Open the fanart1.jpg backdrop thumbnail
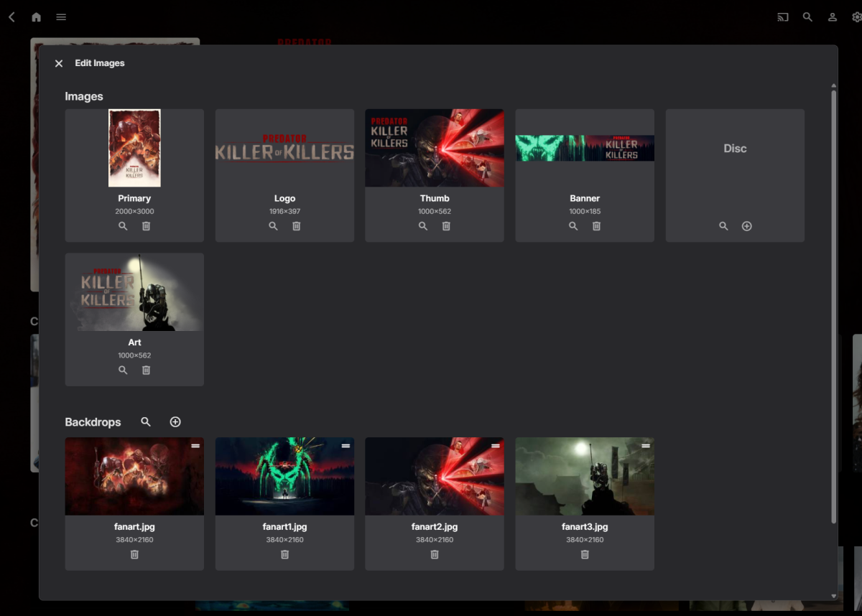The height and width of the screenshot is (616, 862). (x=284, y=477)
